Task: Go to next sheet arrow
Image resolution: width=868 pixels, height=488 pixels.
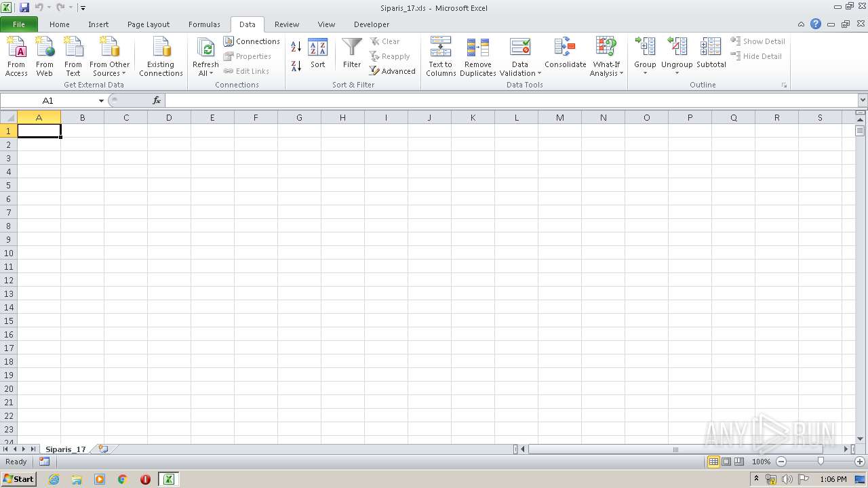Action: click(24, 449)
